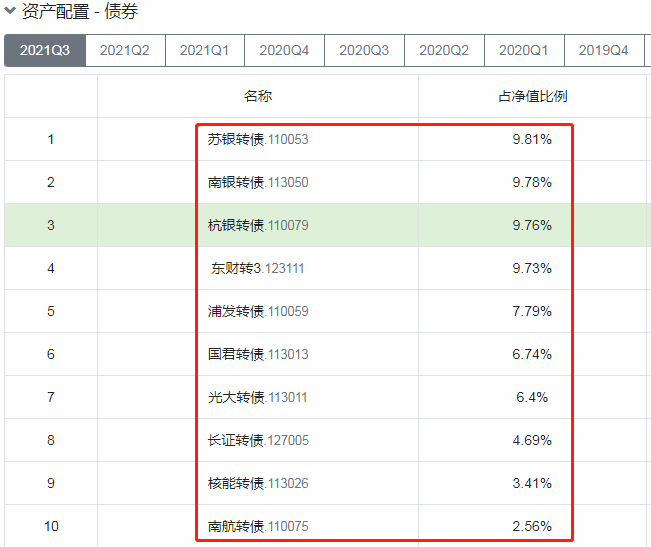Click the 杭银转债.110079 bond entry

tap(258, 225)
